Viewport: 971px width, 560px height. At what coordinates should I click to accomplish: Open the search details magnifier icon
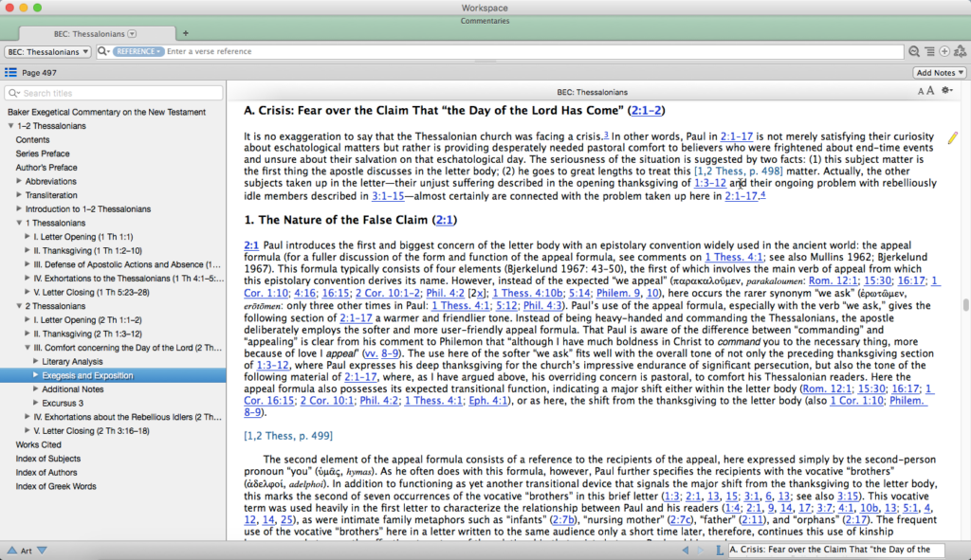[x=913, y=51]
